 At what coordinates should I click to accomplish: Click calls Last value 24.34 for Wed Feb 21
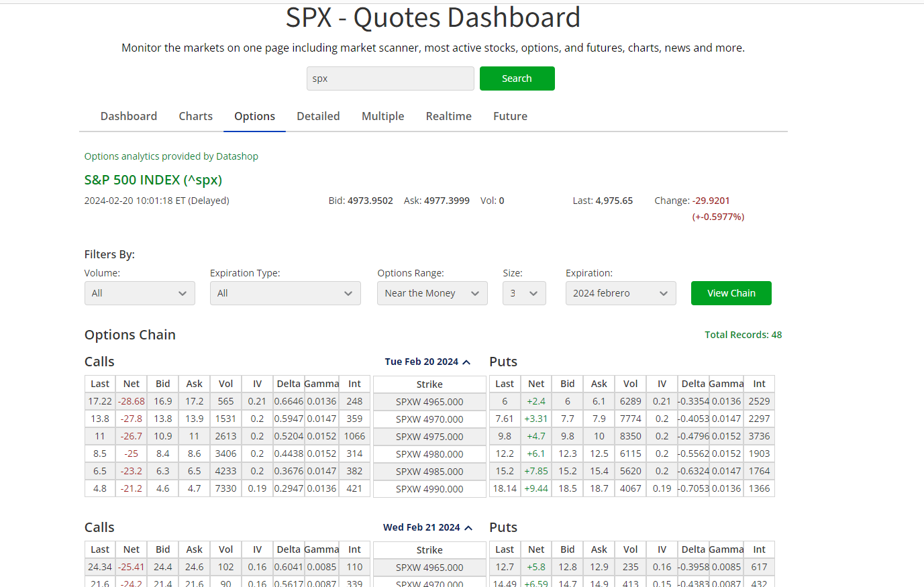pos(100,567)
